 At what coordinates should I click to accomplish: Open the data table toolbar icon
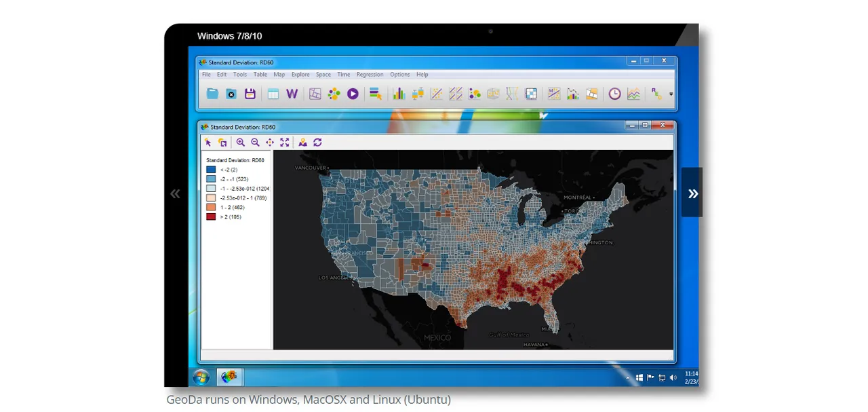point(273,94)
